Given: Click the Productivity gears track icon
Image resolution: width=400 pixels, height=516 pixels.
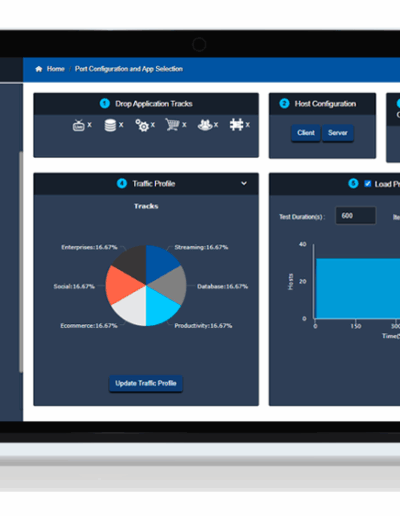Looking at the screenshot, I should (x=142, y=125).
